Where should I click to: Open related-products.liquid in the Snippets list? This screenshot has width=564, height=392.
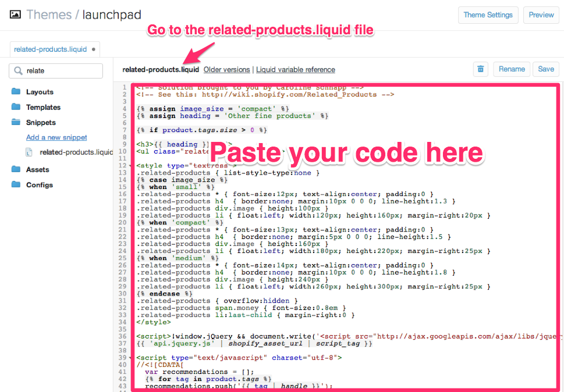(76, 152)
